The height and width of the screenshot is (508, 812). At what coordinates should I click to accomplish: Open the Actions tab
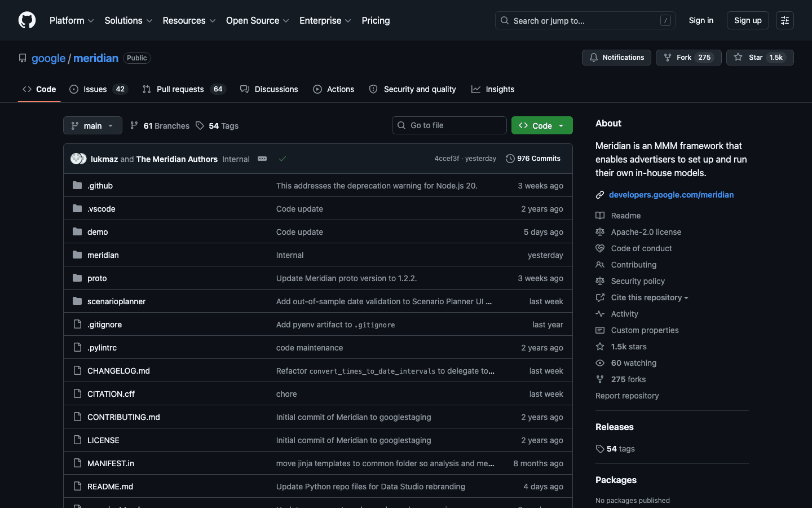[334, 89]
